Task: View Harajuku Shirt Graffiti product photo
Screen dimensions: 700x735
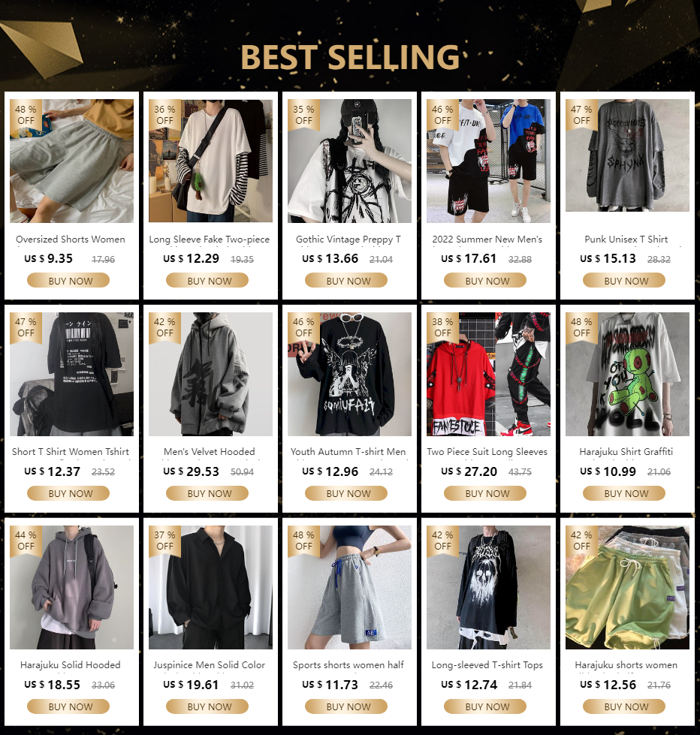Action: [627, 374]
